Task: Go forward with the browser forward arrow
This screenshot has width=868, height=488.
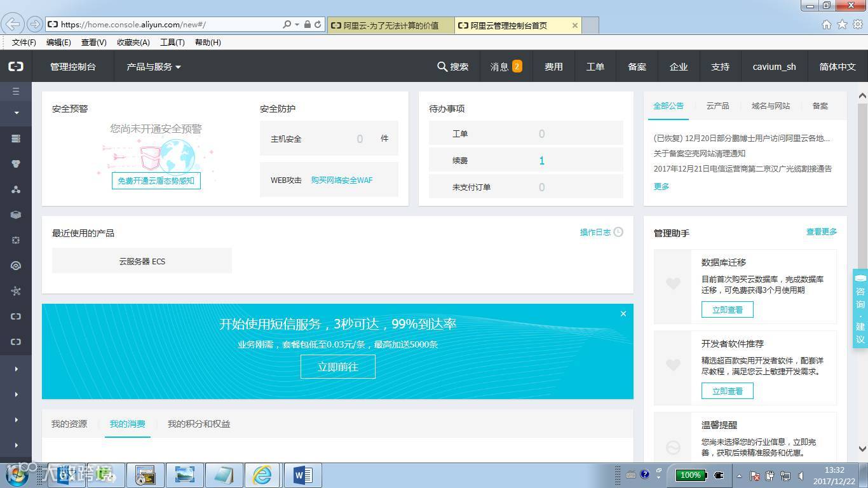Action: [x=34, y=24]
